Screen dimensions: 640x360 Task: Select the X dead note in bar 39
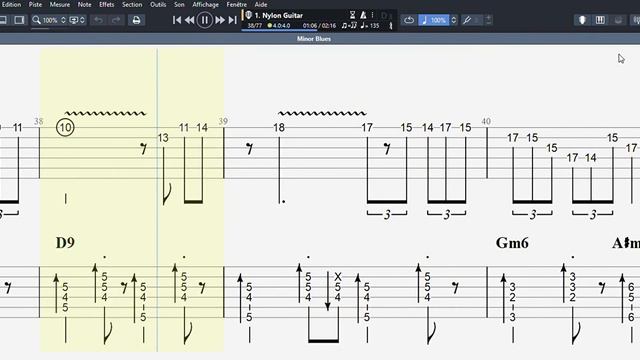click(338, 277)
